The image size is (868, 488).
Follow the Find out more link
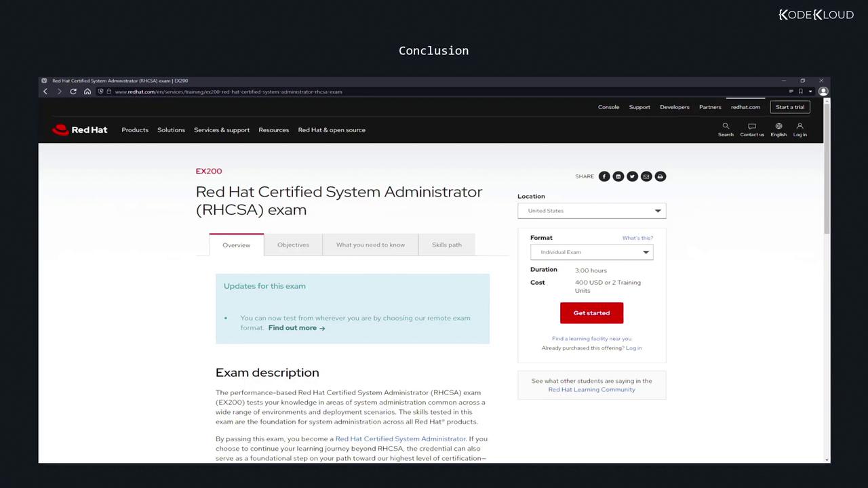[296, 328]
